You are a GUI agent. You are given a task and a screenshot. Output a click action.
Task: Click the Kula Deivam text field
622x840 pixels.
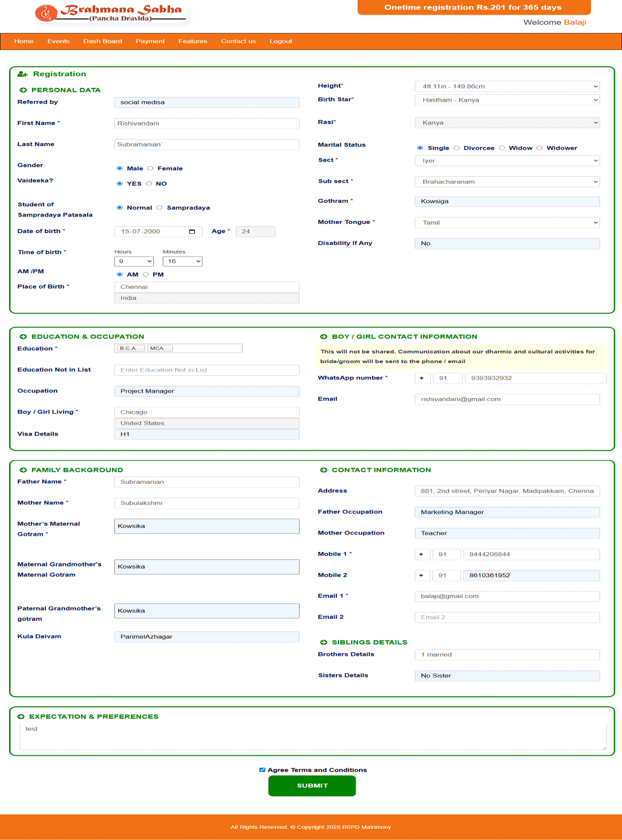click(x=207, y=637)
